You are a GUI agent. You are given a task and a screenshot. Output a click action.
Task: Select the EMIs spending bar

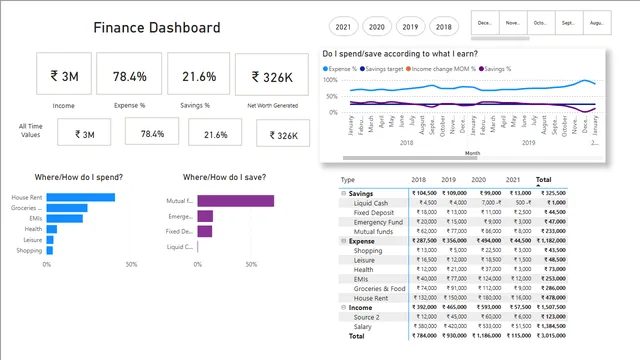pos(64,219)
